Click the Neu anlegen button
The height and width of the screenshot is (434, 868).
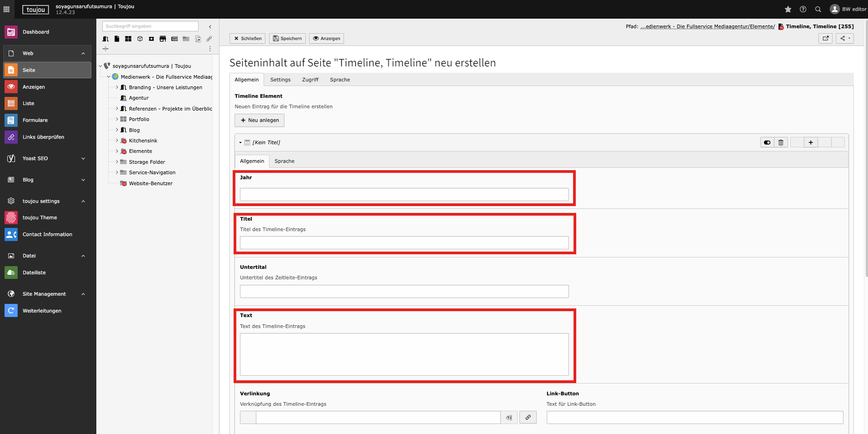pyautogui.click(x=259, y=120)
